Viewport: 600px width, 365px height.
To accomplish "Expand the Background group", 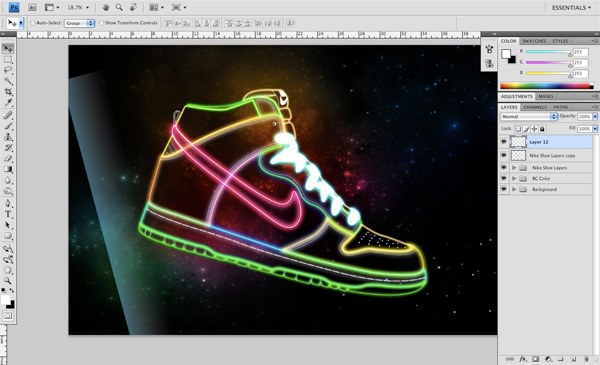I will [x=514, y=189].
